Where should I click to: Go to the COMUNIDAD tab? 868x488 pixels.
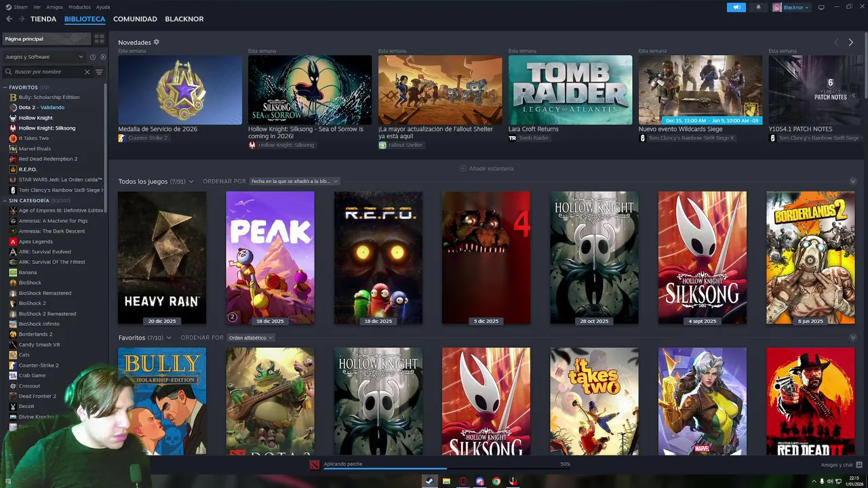135,19
